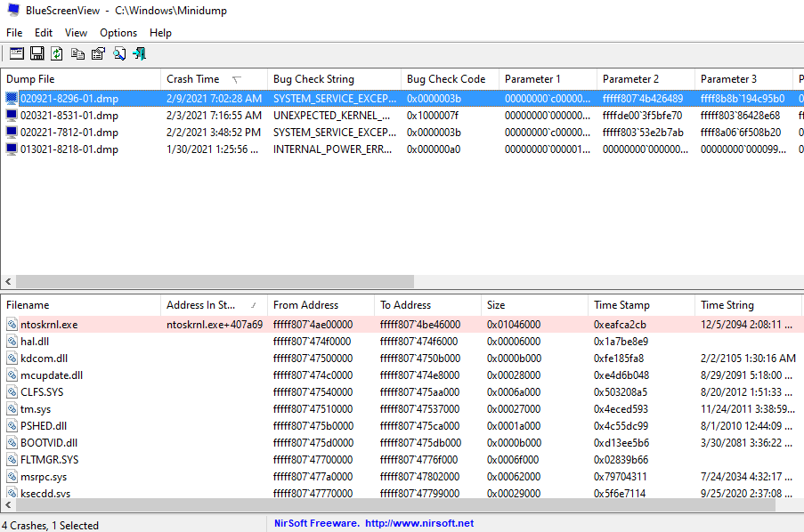Click the dump icon of 020221-7812-01.dmp
Image resolution: width=804 pixels, height=532 pixels.
tap(12, 133)
